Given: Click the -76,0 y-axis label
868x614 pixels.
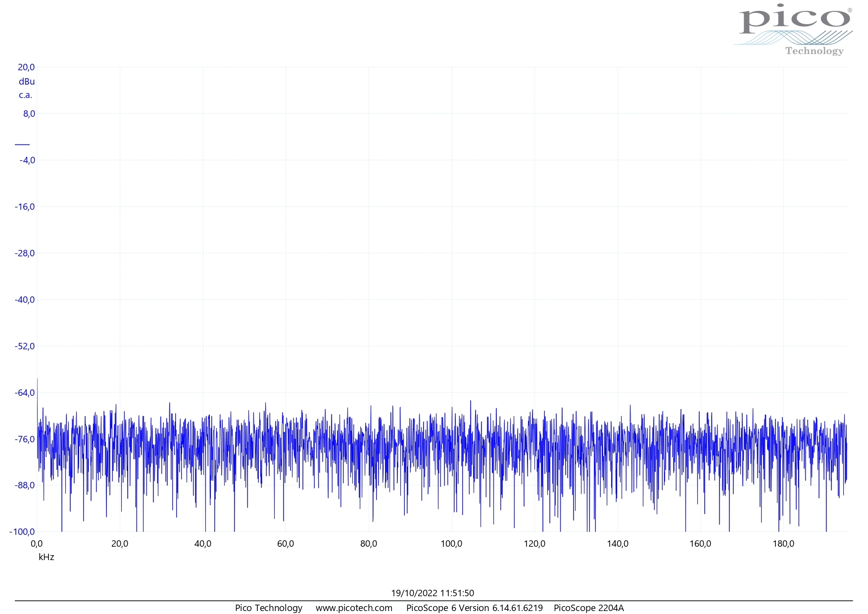Looking at the screenshot, I should [25, 439].
